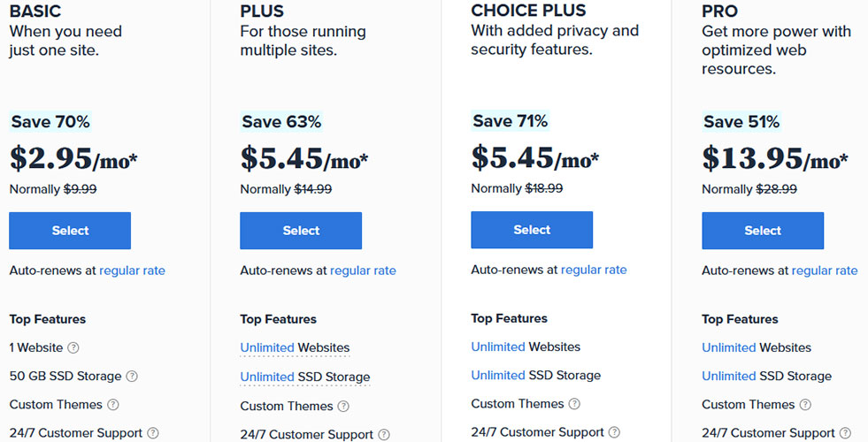Click Plus plan Custom Themes help icon
This screenshot has height=442, width=868.
coord(343,407)
